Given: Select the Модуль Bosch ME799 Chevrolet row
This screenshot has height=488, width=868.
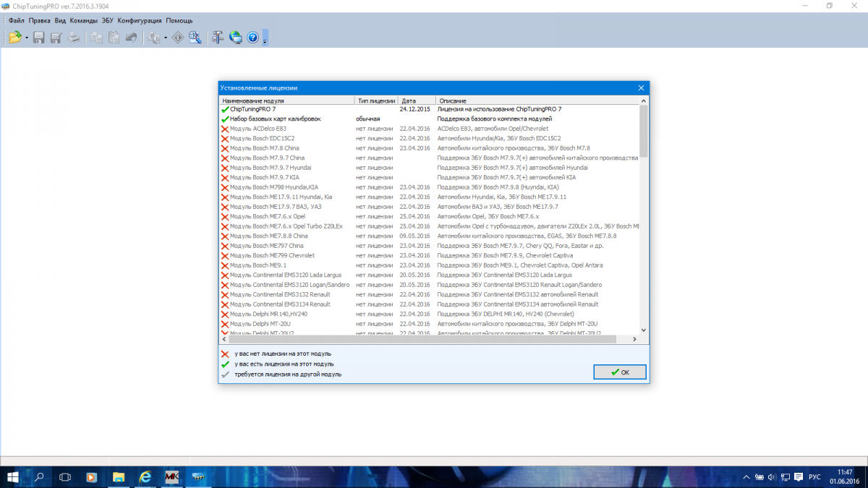Looking at the screenshot, I should point(430,255).
